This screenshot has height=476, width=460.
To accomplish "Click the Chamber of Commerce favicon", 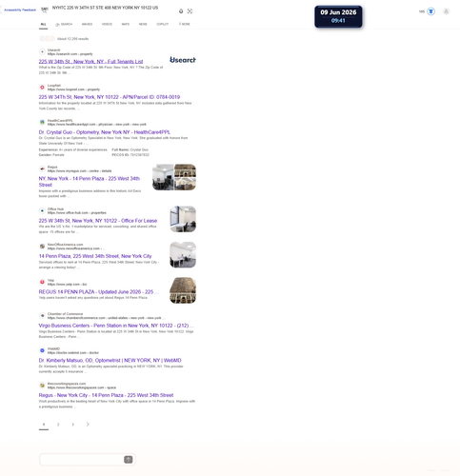I will click(x=42, y=316).
